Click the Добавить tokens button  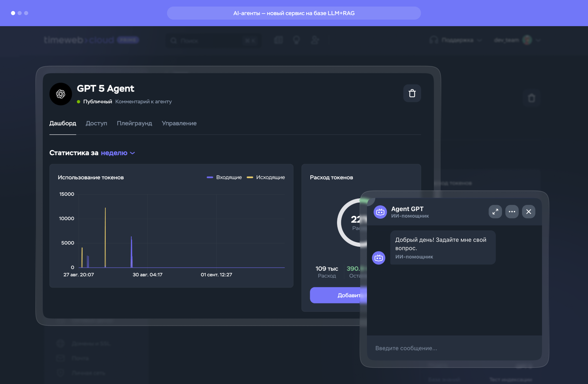tap(338, 295)
